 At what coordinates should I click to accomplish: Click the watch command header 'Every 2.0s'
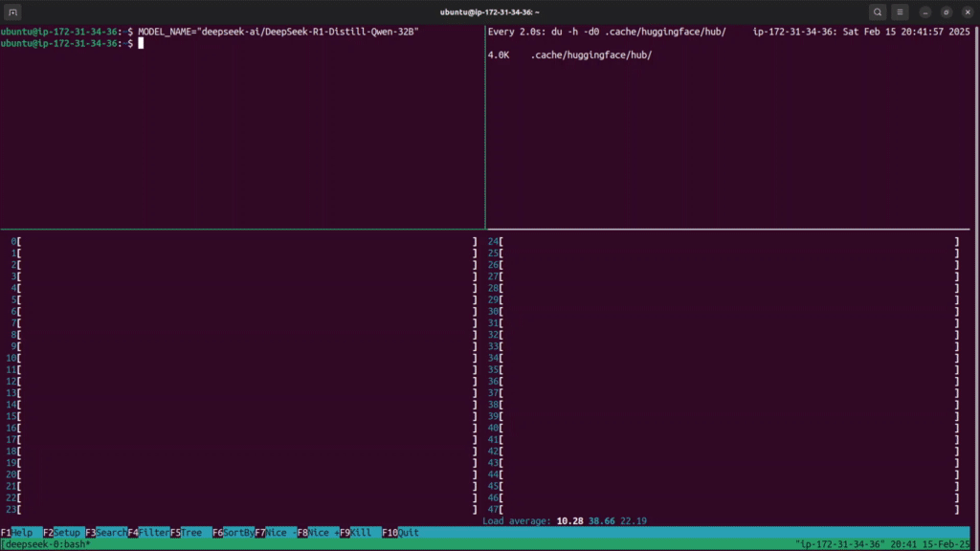click(x=517, y=32)
